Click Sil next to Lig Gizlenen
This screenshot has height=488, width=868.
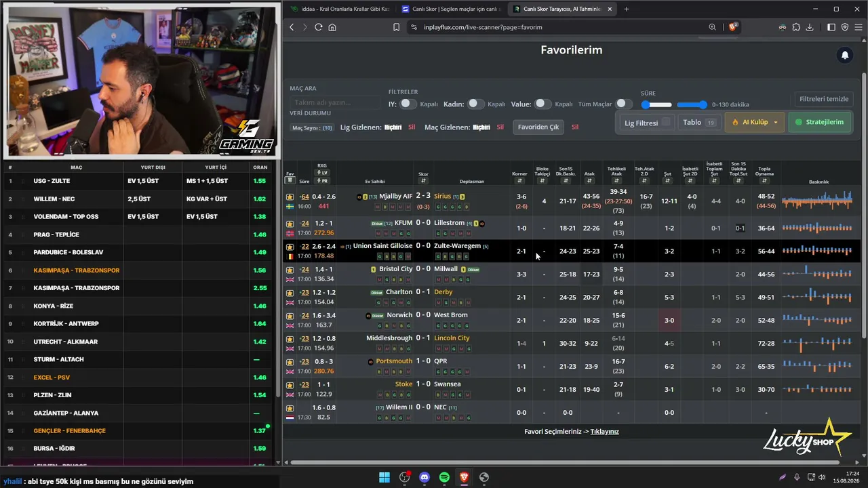point(412,127)
